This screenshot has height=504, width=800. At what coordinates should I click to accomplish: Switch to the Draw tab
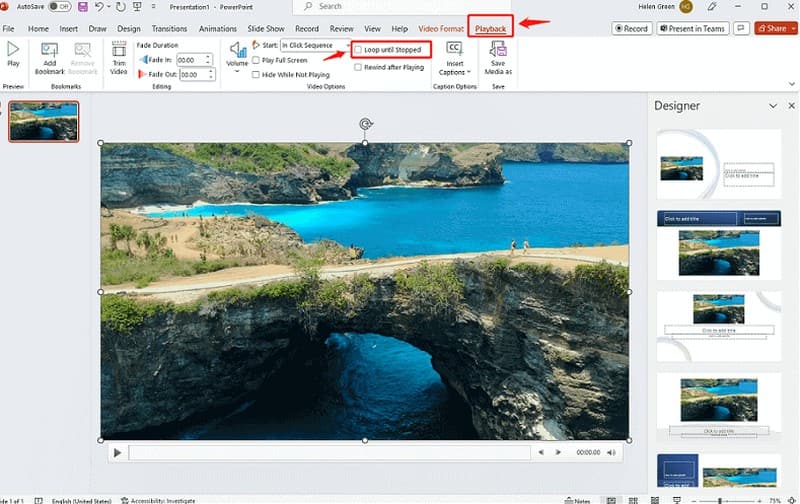[x=97, y=29]
